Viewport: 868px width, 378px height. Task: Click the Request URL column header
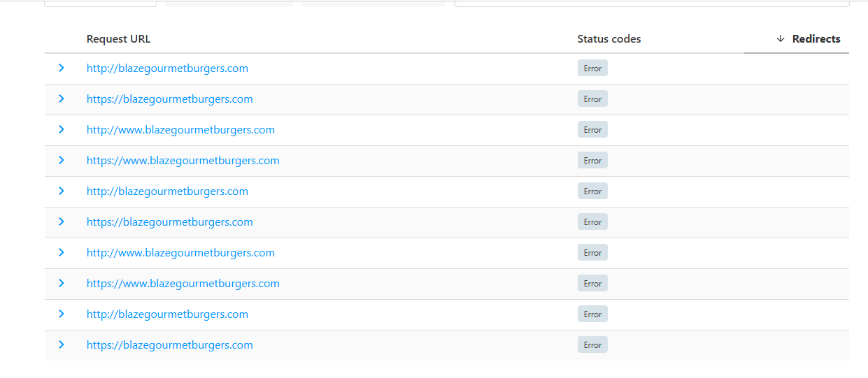pos(118,39)
